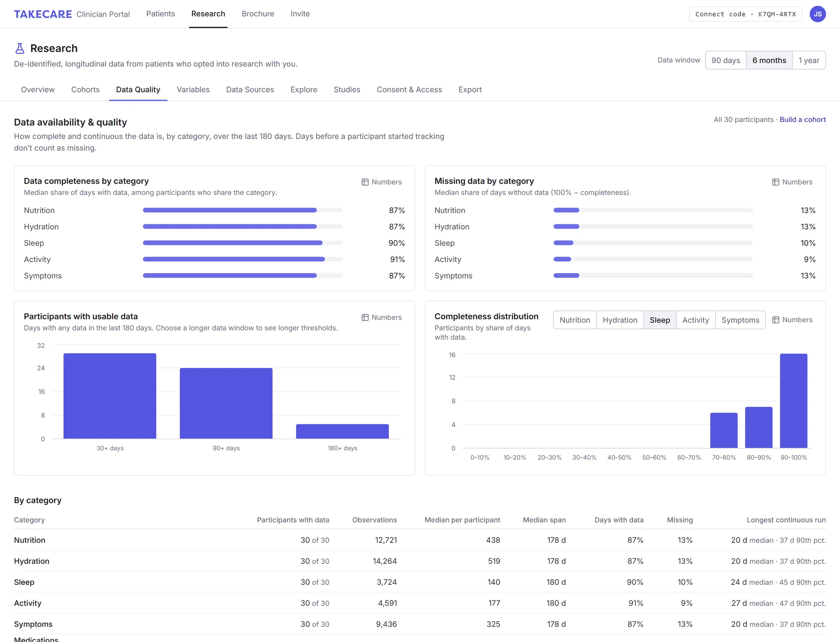The width and height of the screenshot is (840, 642).
Task: Click Nutrition observations value 12,721
Action: coord(386,540)
